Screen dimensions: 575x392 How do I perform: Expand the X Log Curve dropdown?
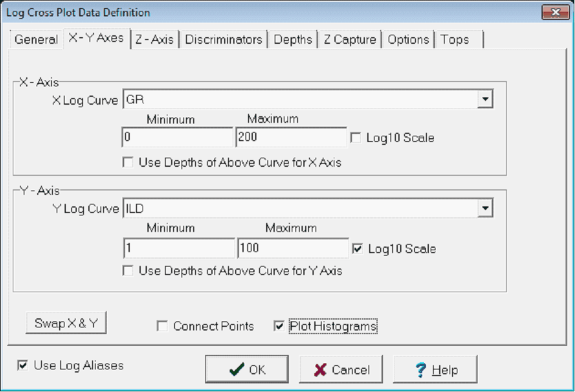[x=485, y=99]
